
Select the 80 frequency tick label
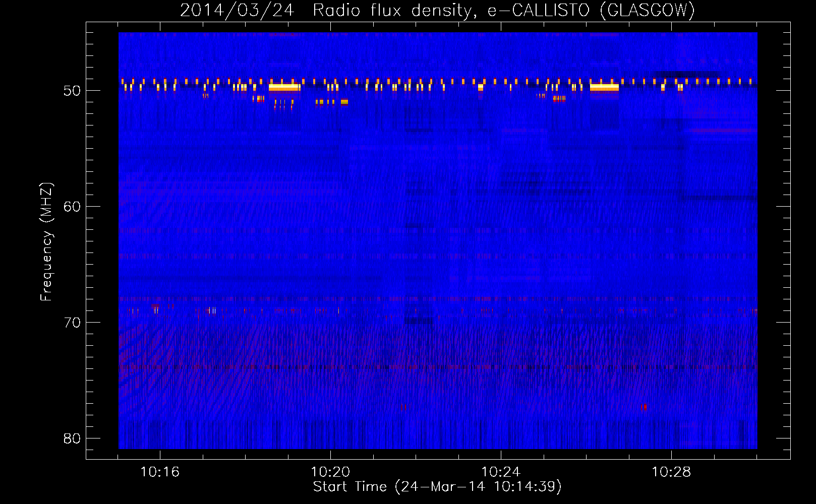[x=72, y=438]
